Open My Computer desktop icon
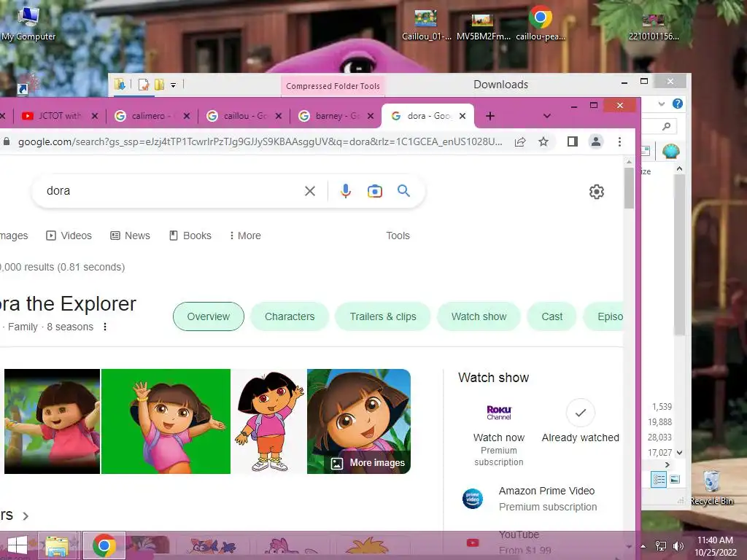The height and width of the screenshot is (560, 747). tap(28, 24)
